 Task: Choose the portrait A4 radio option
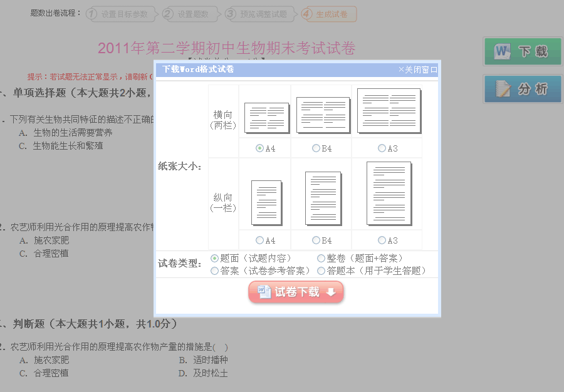coord(259,240)
